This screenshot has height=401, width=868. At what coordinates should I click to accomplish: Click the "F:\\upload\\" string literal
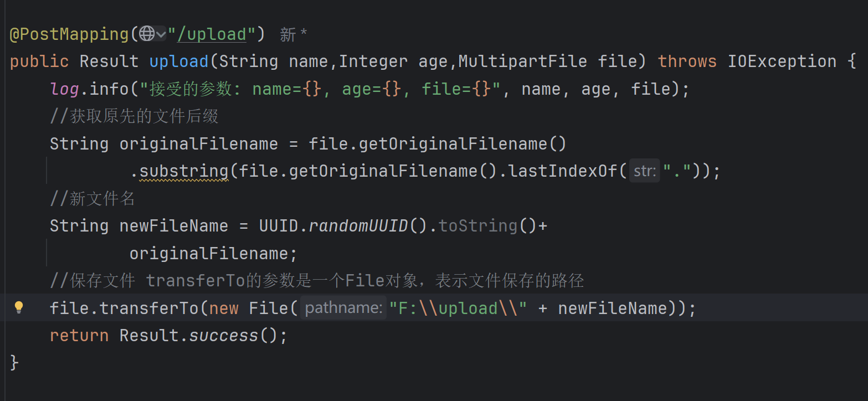459,308
